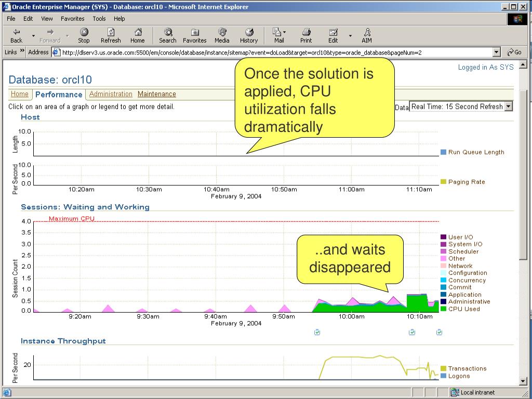Switch to the Home tab
This screenshot has height=399, width=532.
tap(20, 94)
